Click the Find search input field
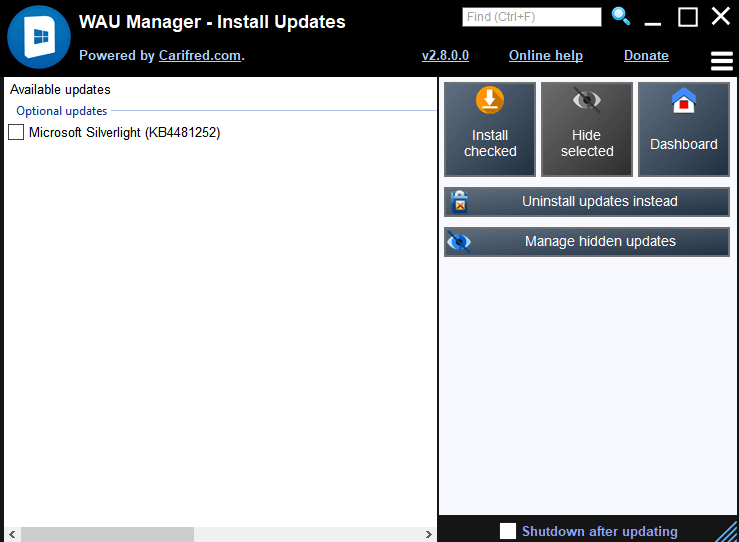The width and height of the screenshot is (739, 542). (531, 17)
